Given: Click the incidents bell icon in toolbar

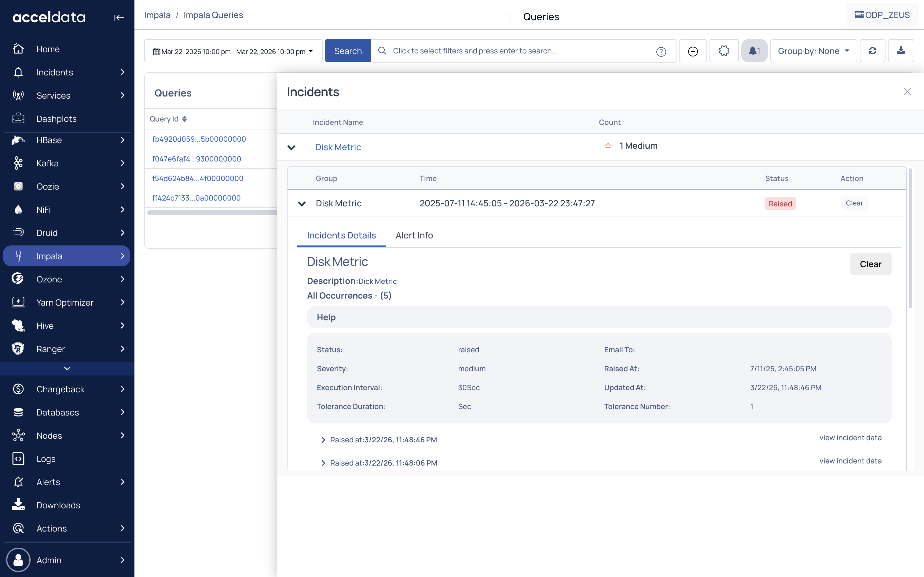Looking at the screenshot, I should [x=754, y=51].
